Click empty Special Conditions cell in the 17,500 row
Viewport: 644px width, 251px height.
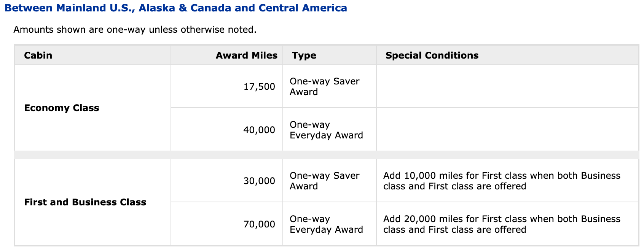tap(507, 87)
